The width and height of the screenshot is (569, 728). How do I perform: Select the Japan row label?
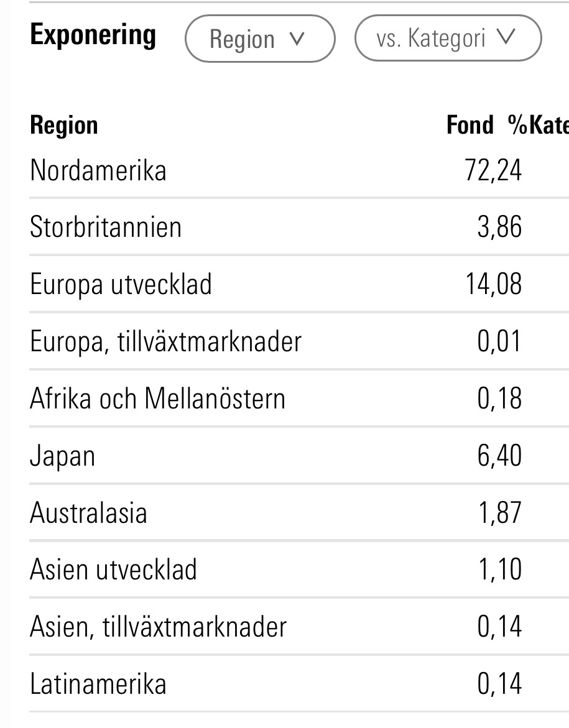pos(62,456)
